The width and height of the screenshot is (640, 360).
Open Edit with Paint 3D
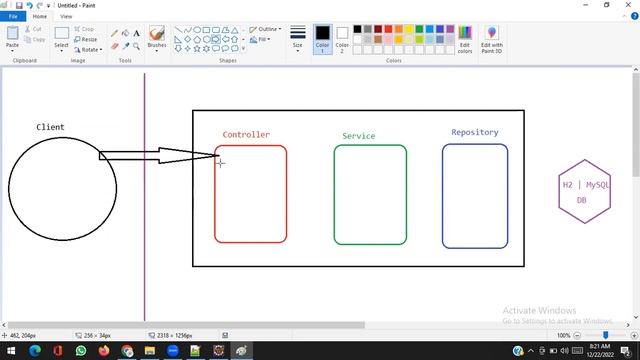[x=492, y=40]
